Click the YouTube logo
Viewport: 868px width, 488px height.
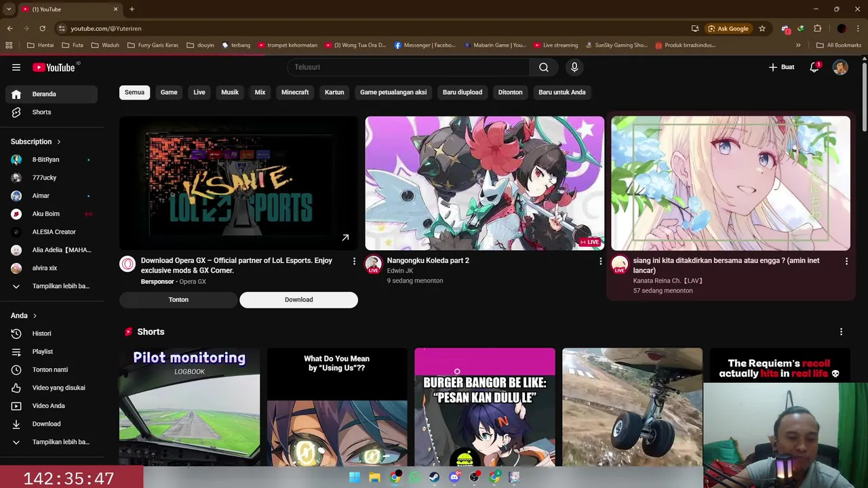(54, 67)
